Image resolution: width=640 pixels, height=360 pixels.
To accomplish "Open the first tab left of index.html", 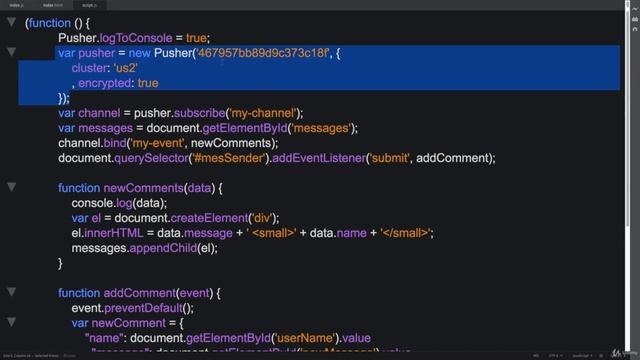I will pos(16,5).
